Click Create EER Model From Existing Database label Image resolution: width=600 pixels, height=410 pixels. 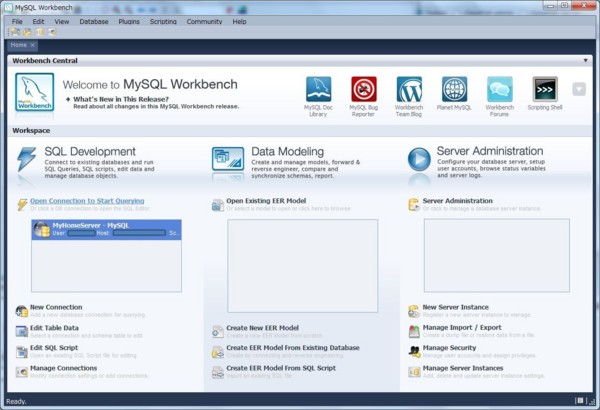coord(293,348)
